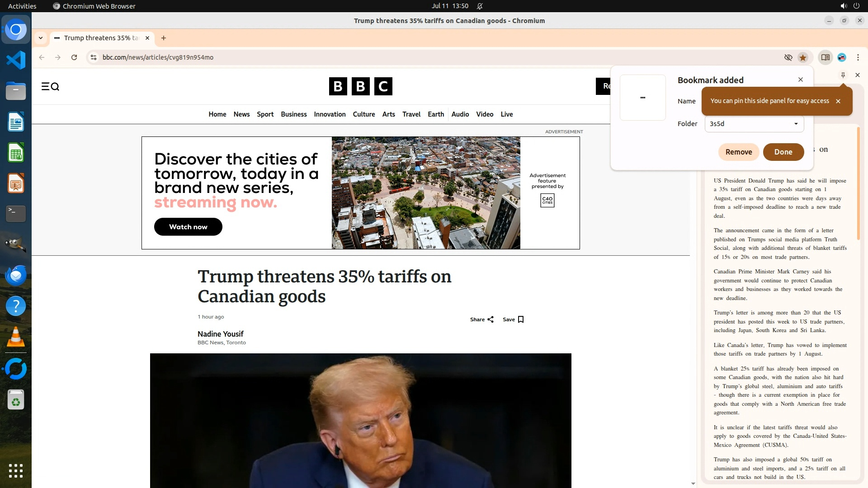Viewport: 868px width, 488px height.
Task: View site information icon in address bar
Action: coord(94,57)
